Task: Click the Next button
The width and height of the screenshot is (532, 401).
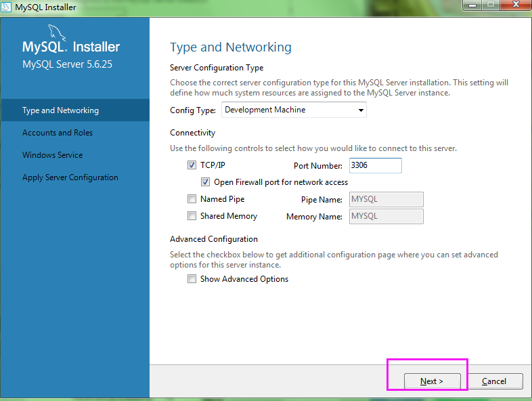Action: [x=433, y=381]
